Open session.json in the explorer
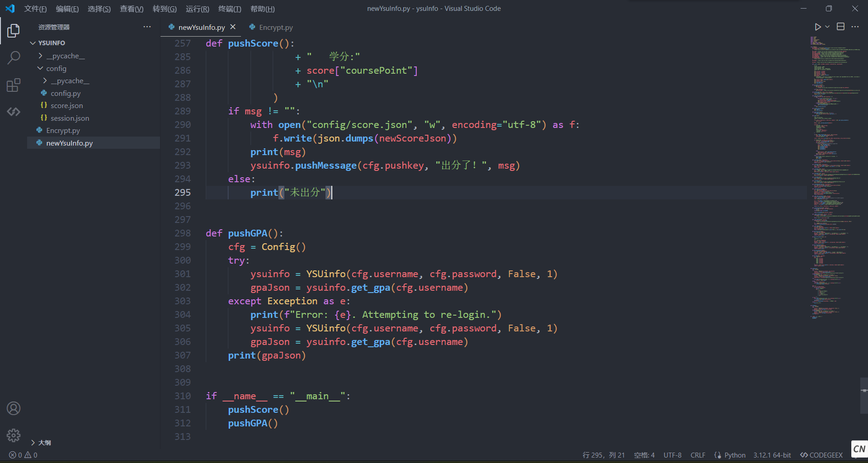The width and height of the screenshot is (868, 463). click(94, 118)
